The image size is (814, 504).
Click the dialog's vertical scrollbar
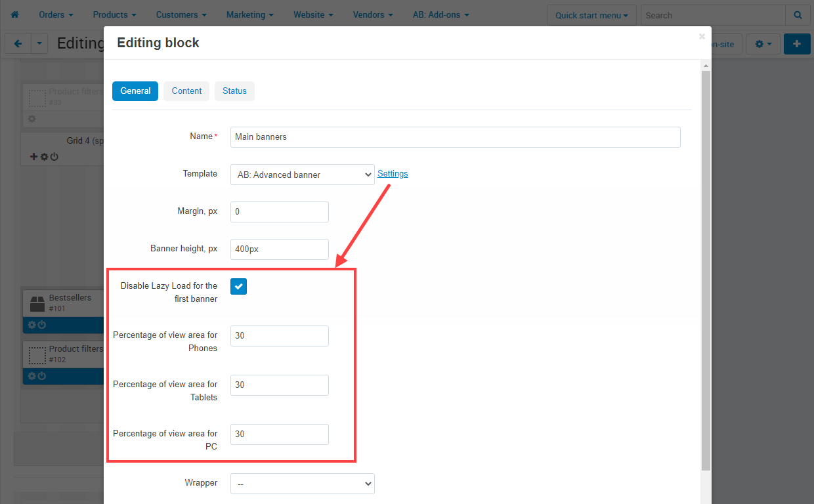[x=706, y=262]
